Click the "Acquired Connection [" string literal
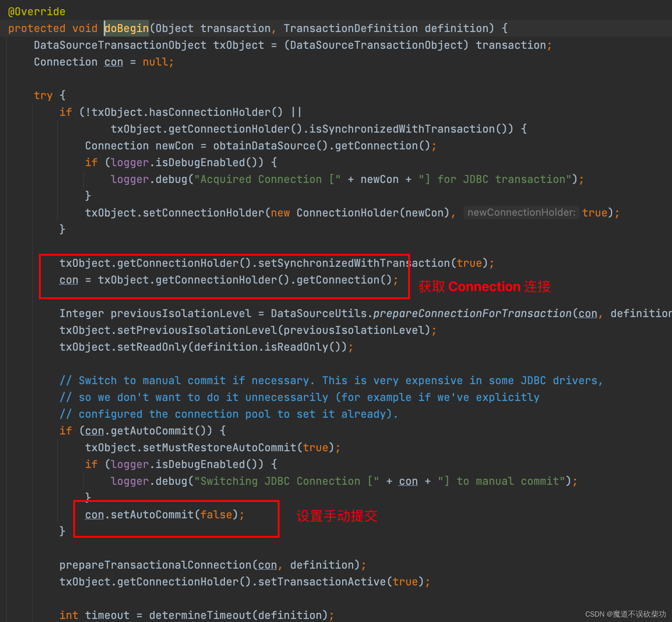 coord(267,180)
